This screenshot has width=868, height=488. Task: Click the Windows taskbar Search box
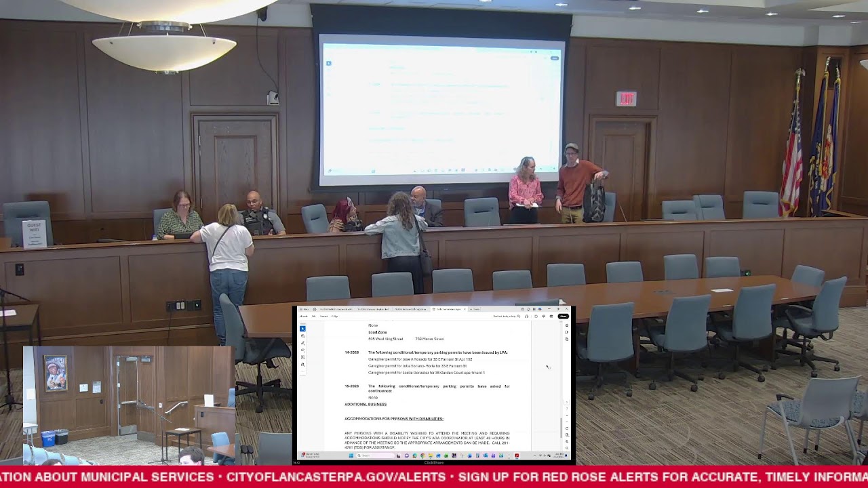(375, 455)
